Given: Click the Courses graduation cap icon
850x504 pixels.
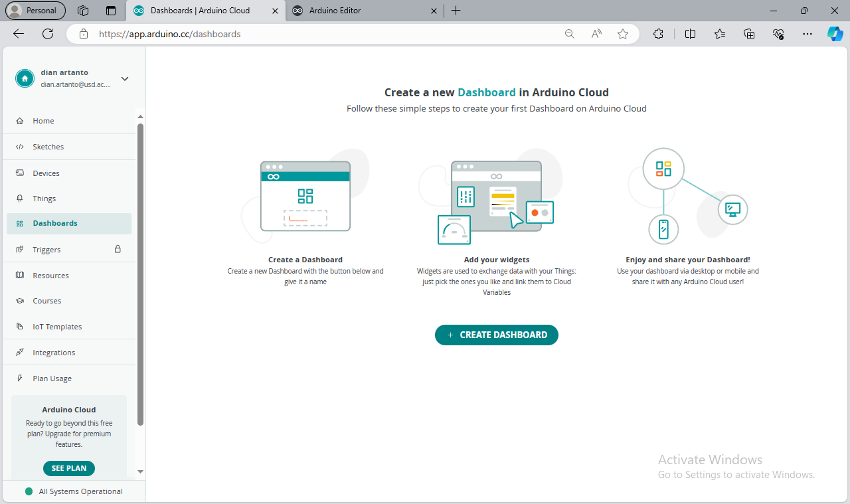Looking at the screenshot, I should [x=20, y=301].
